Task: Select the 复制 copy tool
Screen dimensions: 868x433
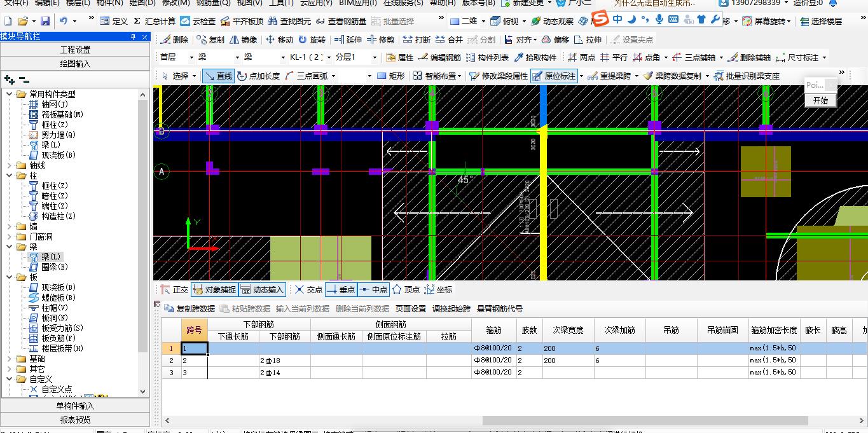Action: point(210,39)
